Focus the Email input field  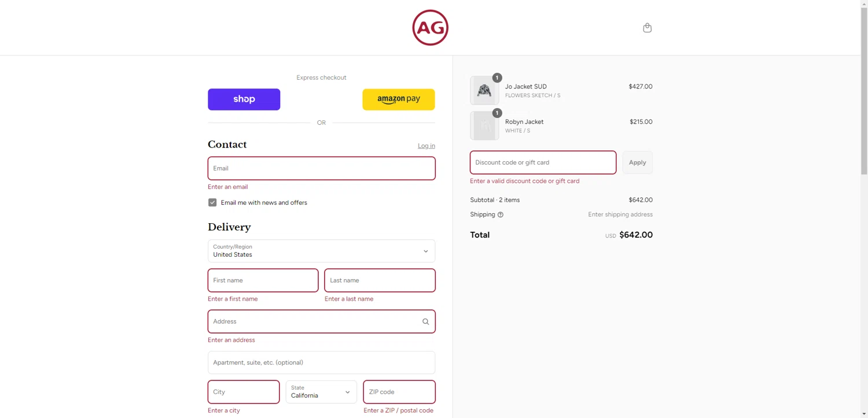(321, 168)
